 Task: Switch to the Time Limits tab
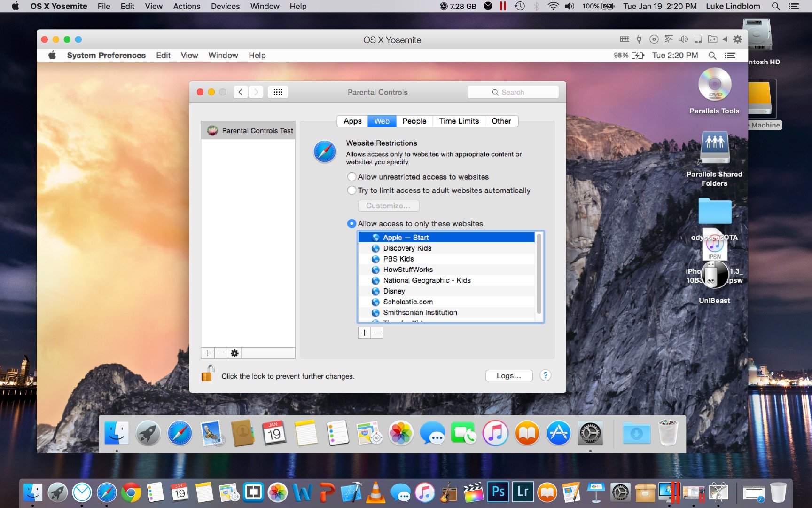[x=459, y=121]
